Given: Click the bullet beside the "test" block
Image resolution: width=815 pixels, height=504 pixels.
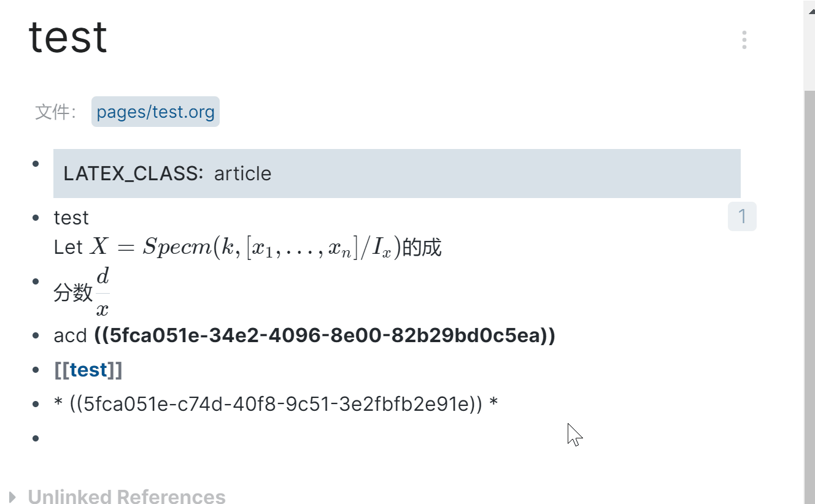Looking at the screenshot, I should coord(37,218).
